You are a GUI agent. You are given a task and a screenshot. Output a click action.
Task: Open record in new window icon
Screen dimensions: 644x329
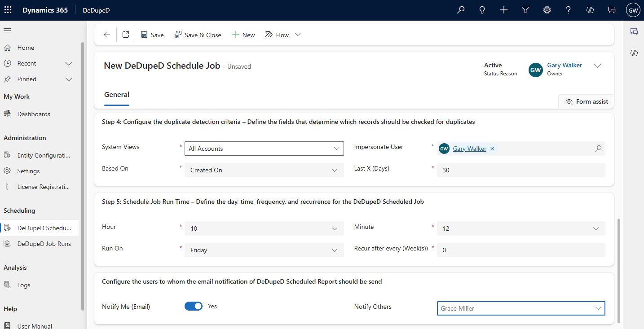(126, 35)
